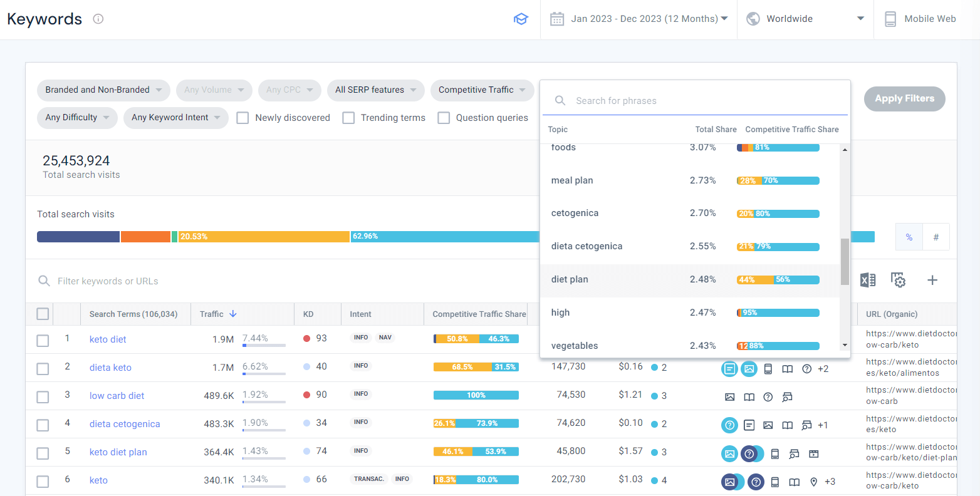Click the magnifier icon in the phrase search

click(560, 100)
